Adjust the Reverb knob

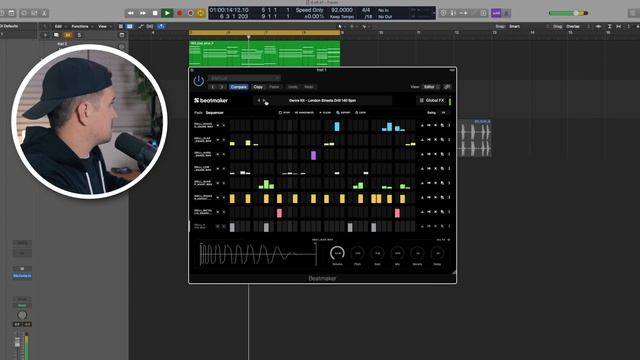tap(417, 253)
